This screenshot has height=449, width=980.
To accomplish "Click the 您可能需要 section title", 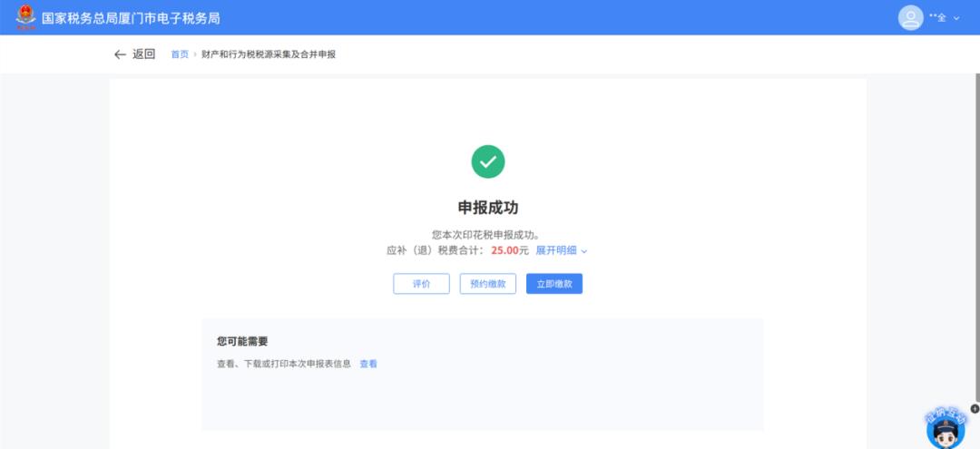I will click(x=242, y=342).
